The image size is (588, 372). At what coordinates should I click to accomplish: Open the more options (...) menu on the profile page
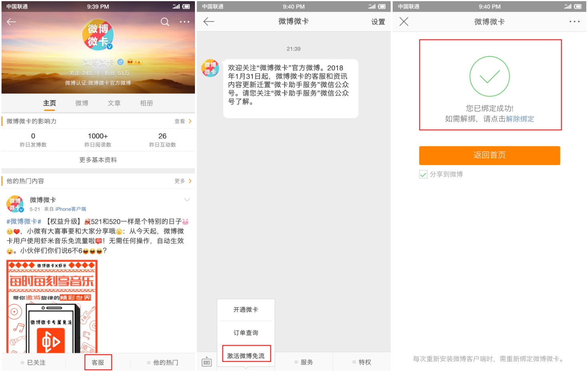click(185, 22)
